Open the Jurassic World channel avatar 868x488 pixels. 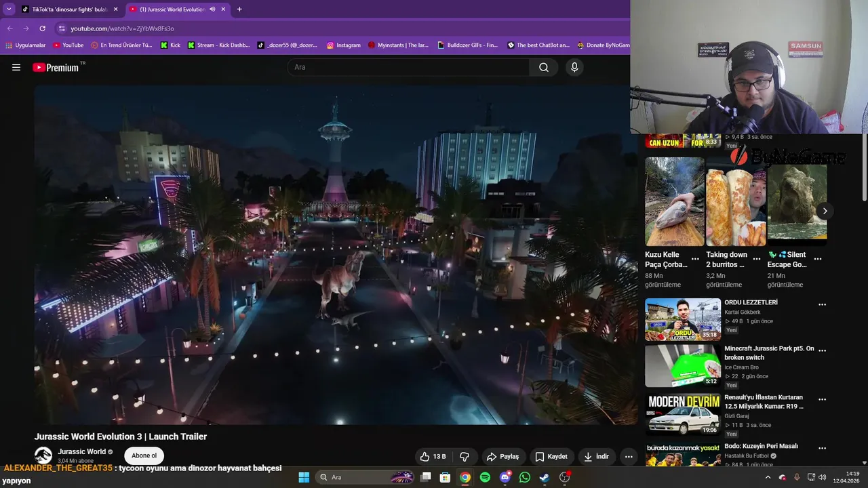[43, 455]
